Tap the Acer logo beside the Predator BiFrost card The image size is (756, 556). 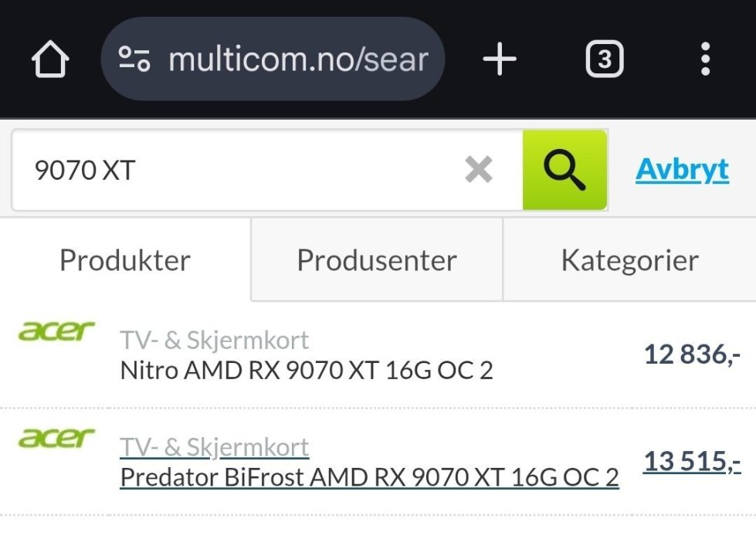pyautogui.click(x=56, y=439)
